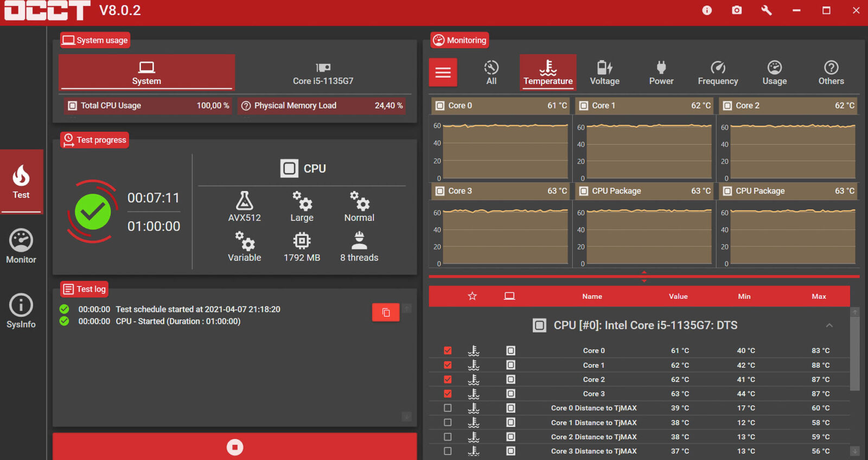Open the SysInfo section in sidebar
Screen dimensions: 868x460
21,311
